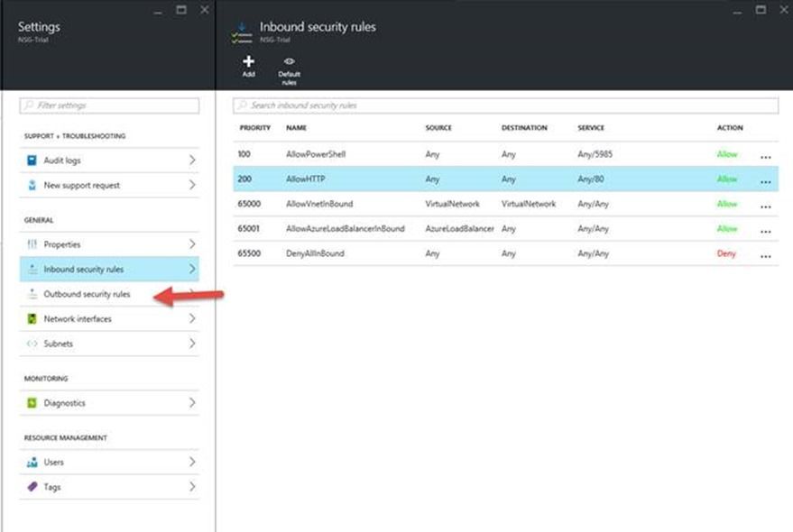Click priority 65000 cell

pyautogui.click(x=249, y=204)
